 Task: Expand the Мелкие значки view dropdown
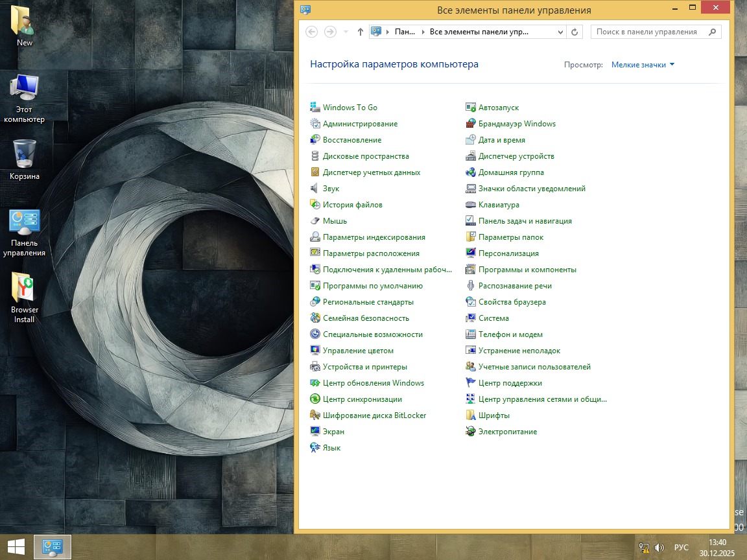point(643,65)
